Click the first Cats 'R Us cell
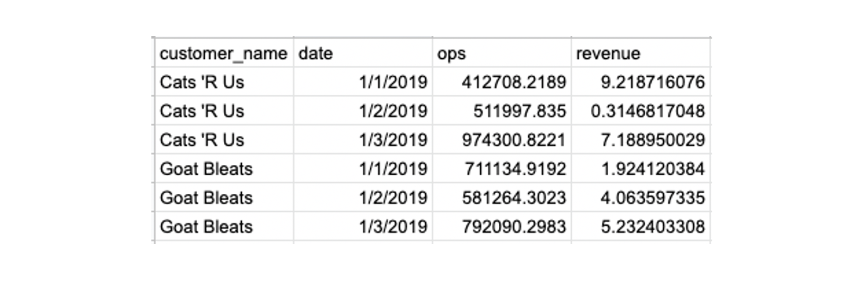Viewport: 868px width, 295px height. pos(224,82)
